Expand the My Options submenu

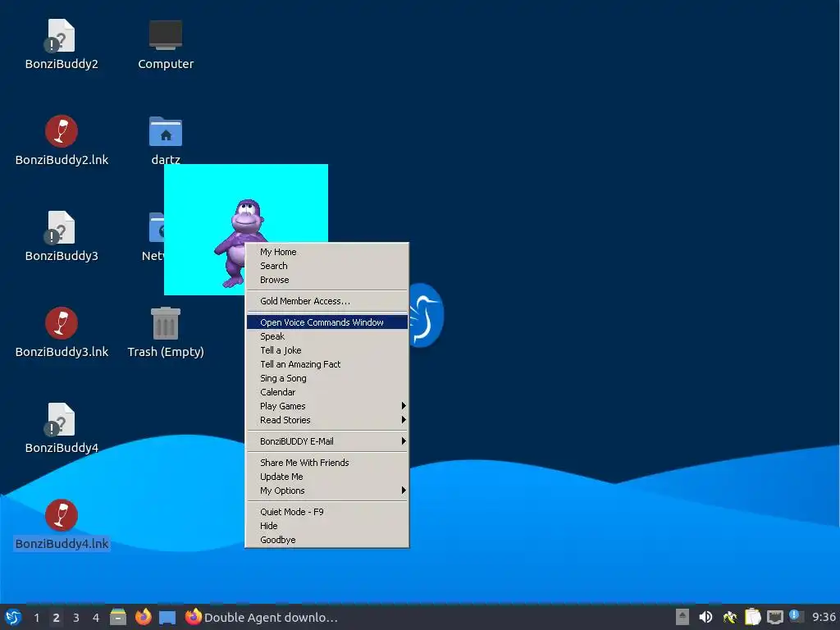tap(326, 491)
